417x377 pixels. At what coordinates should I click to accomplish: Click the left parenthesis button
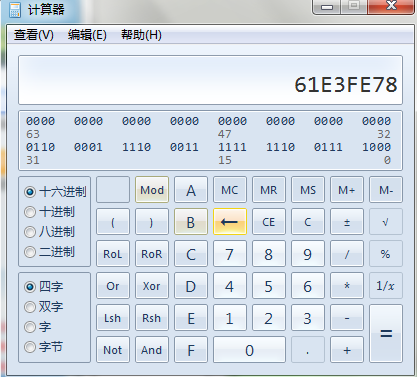click(113, 222)
